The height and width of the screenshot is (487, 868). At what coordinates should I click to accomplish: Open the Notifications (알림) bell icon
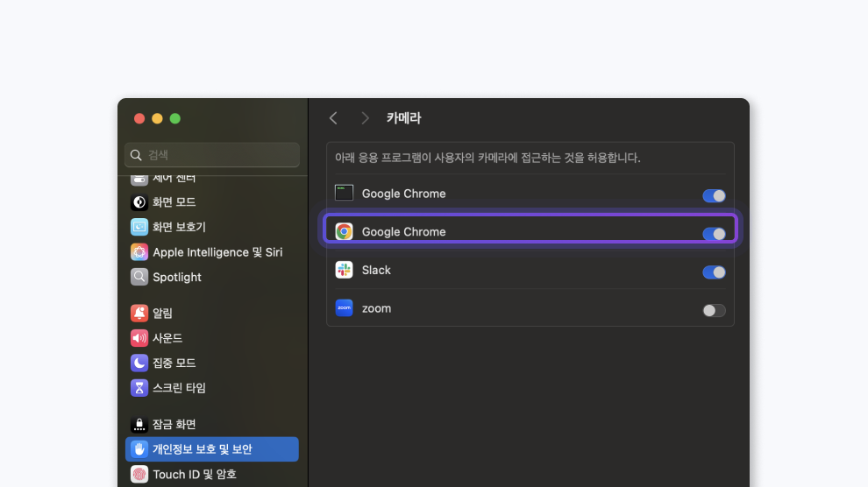click(x=139, y=313)
